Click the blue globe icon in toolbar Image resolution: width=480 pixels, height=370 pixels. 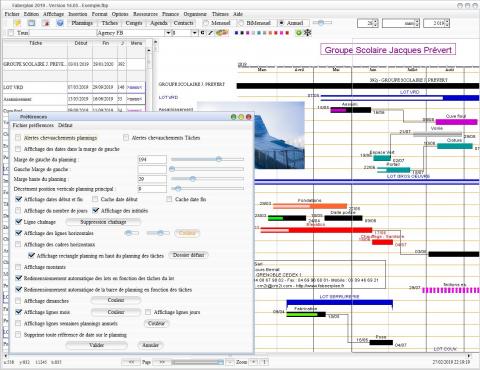pos(60,23)
